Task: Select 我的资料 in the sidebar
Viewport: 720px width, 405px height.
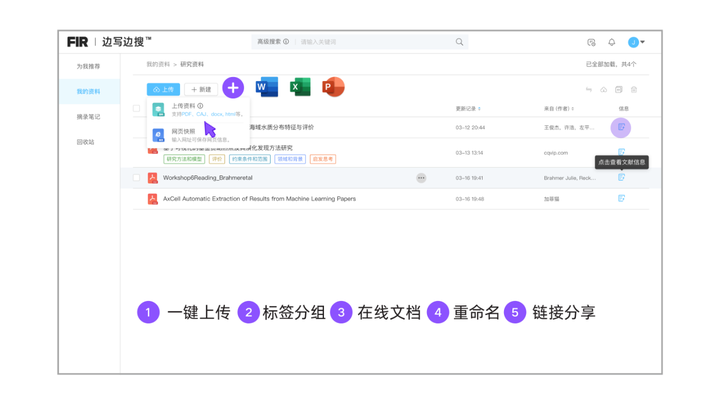Action: (x=88, y=91)
